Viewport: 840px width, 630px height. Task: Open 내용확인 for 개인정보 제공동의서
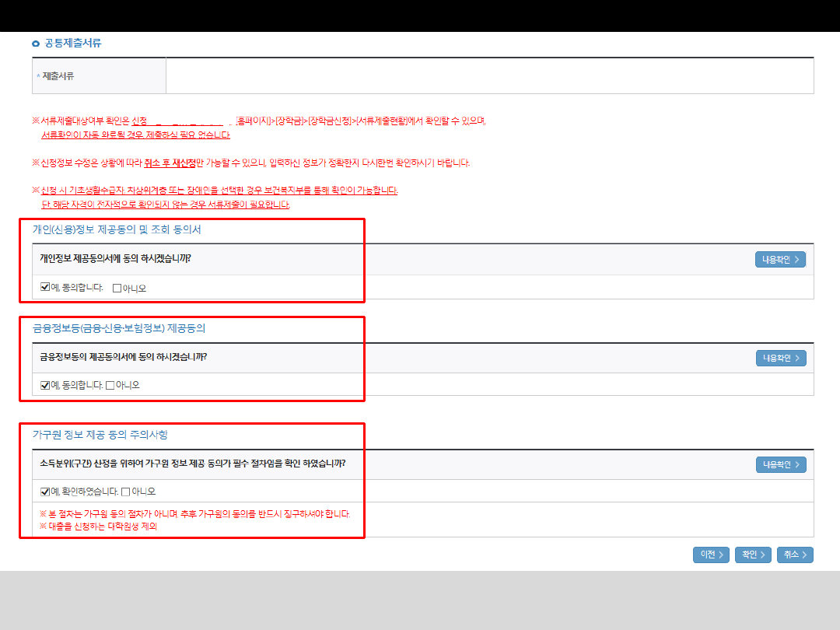tap(780, 260)
